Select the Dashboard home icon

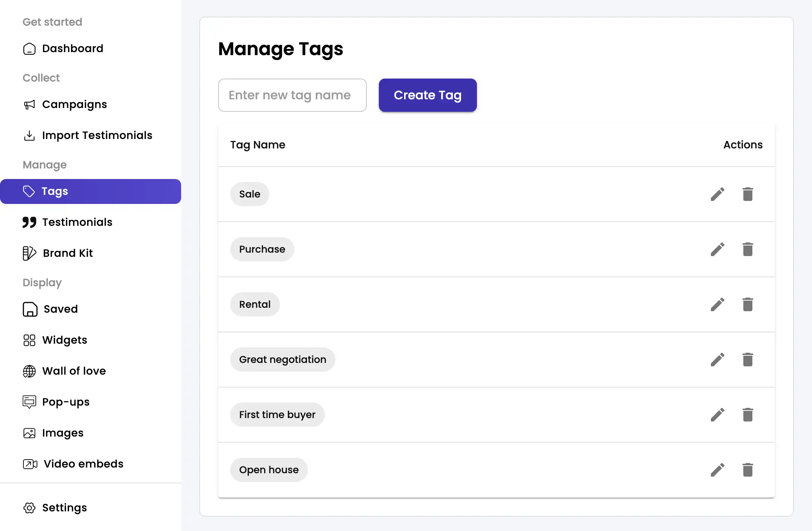[29, 49]
